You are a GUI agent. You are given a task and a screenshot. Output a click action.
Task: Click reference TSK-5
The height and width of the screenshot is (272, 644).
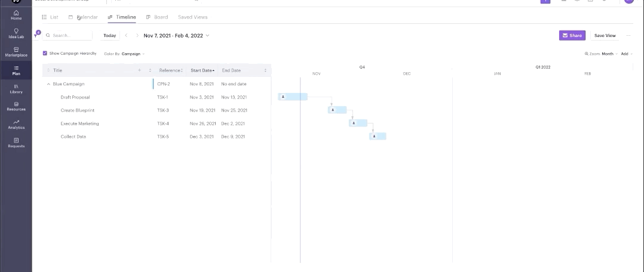(x=163, y=137)
